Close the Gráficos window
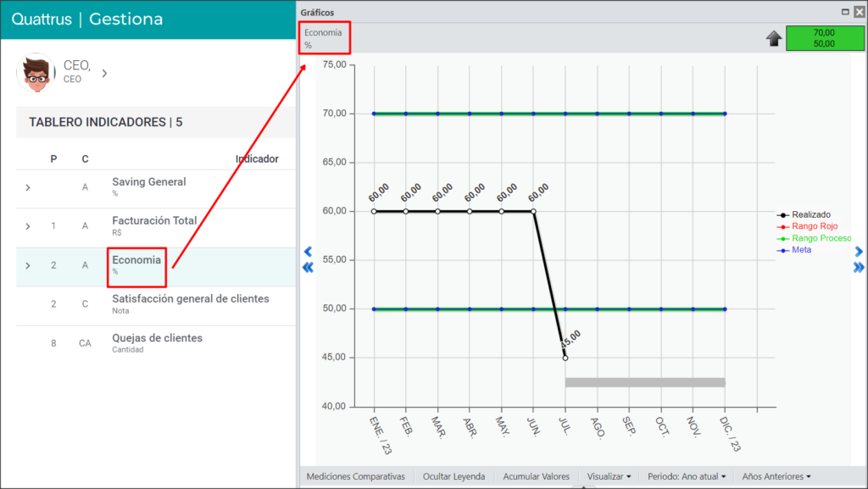This screenshot has width=868, height=489. point(860,12)
